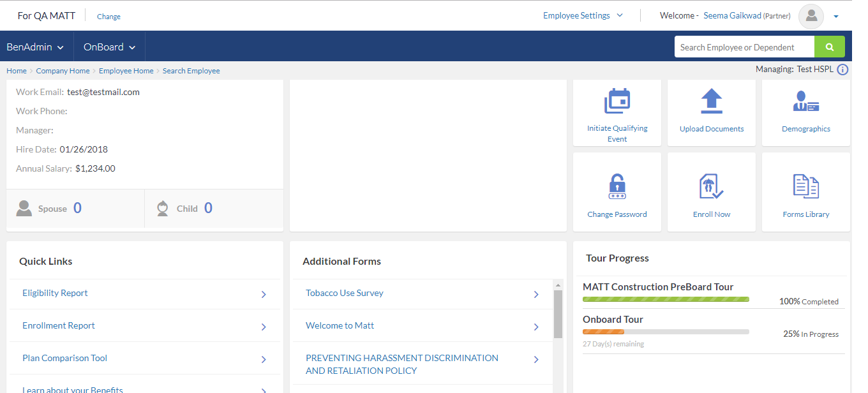Click the green search magnifier icon

tap(829, 47)
